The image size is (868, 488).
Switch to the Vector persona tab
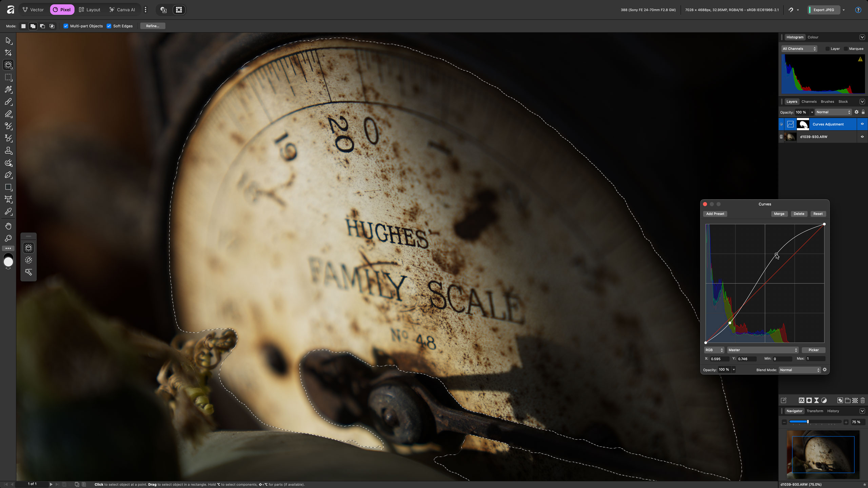coord(33,10)
